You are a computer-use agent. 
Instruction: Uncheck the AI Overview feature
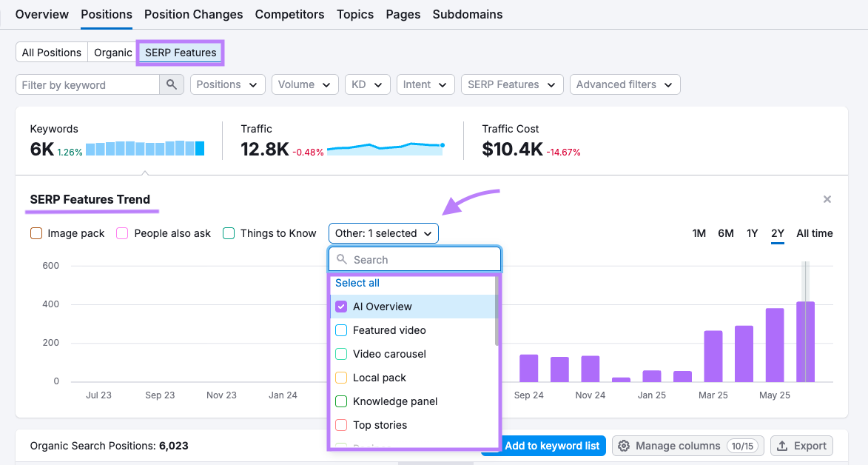[341, 306]
